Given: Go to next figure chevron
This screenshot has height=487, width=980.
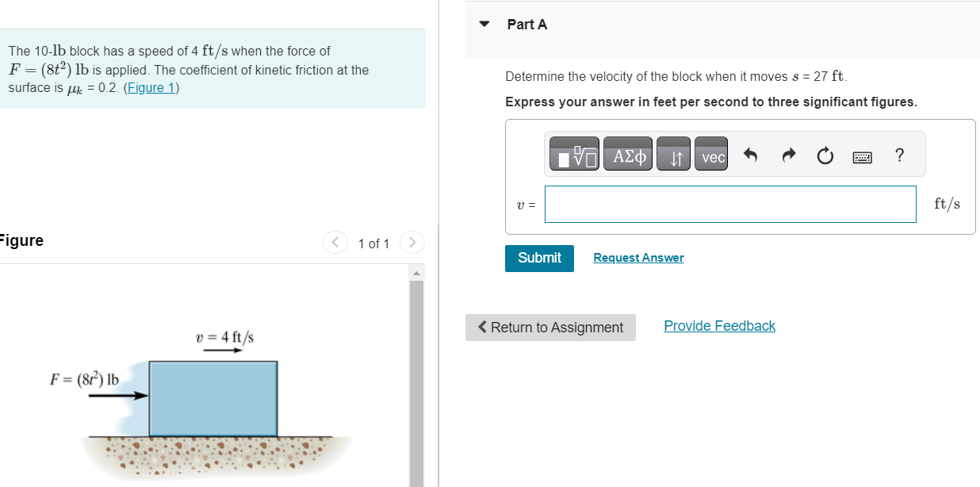Looking at the screenshot, I should (x=412, y=242).
